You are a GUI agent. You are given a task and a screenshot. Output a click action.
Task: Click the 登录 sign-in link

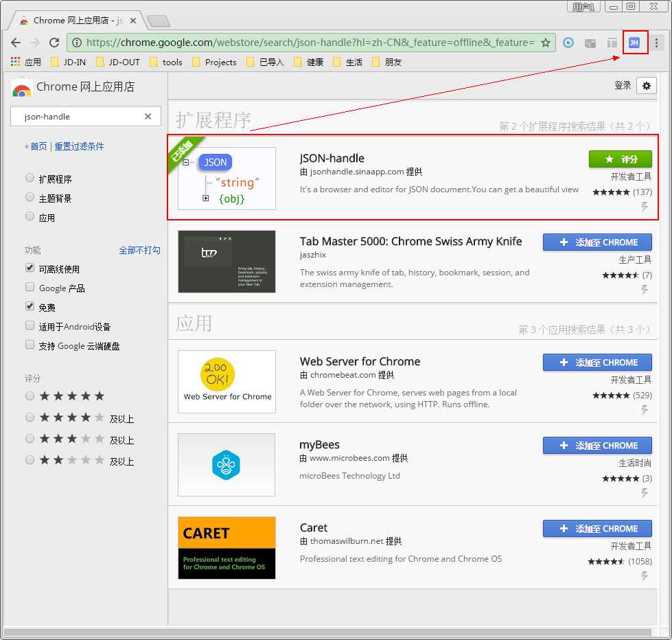tap(623, 85)
